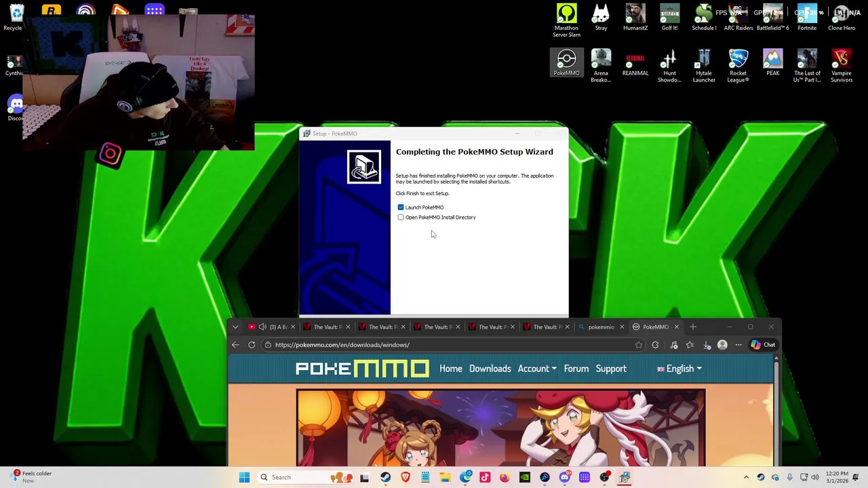Select The Last of Us Part desktop icon
The width and height of the screenshot is (868, 488).
[807, 66]
